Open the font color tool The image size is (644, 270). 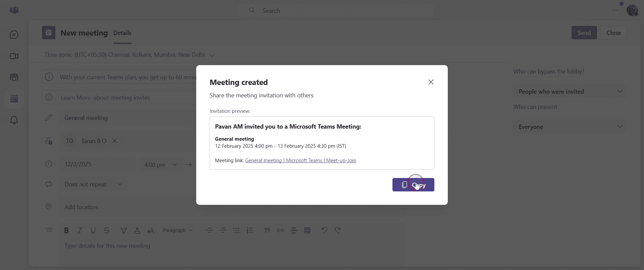pyautogui.click(x=137, y=230)
